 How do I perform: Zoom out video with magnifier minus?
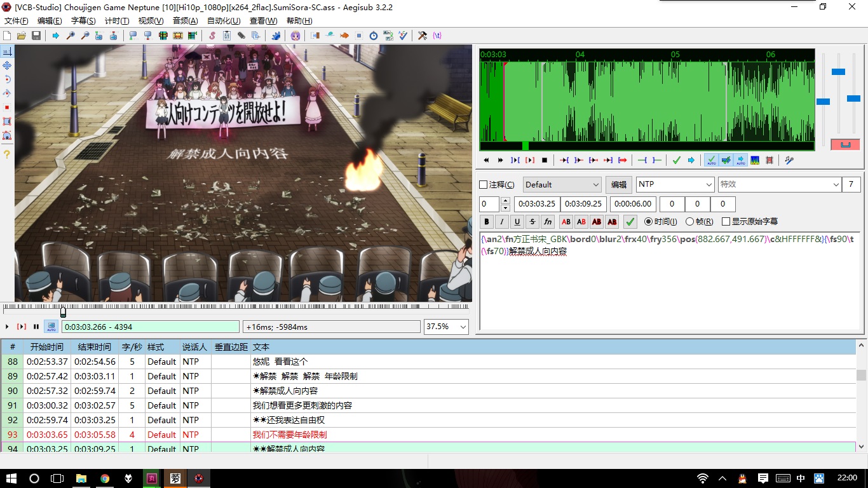pos(85,36)
